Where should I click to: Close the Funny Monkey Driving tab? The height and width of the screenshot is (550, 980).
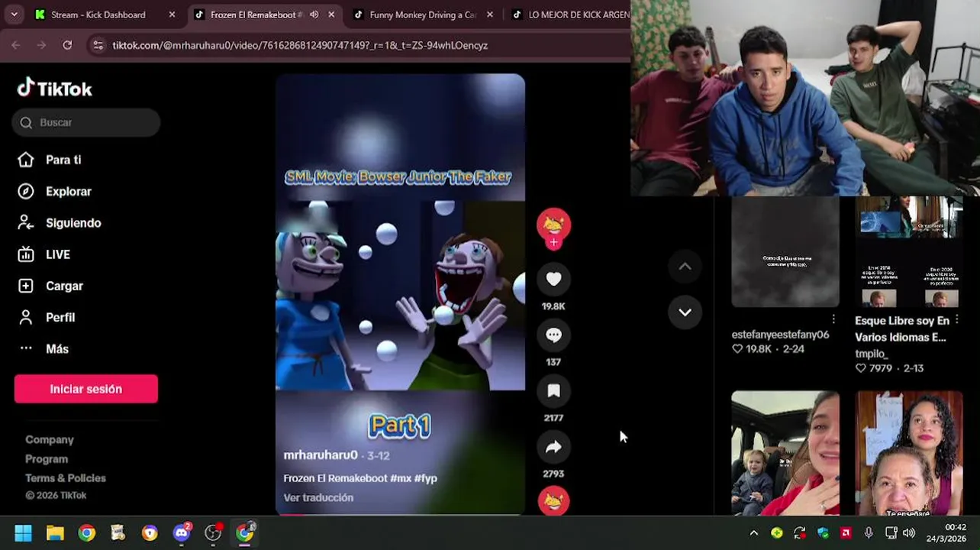tap(490, 15)
